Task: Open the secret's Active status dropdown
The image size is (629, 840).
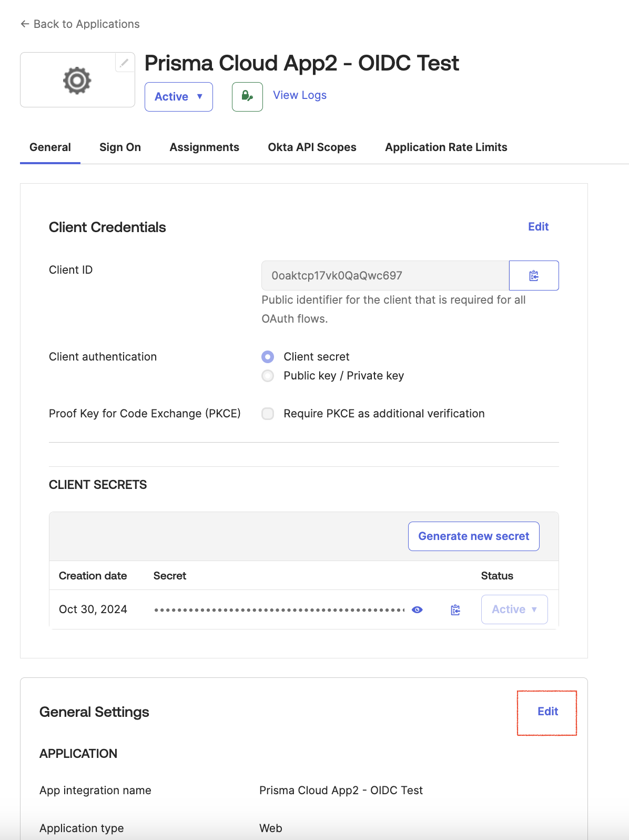Action: tap(514, 609)
